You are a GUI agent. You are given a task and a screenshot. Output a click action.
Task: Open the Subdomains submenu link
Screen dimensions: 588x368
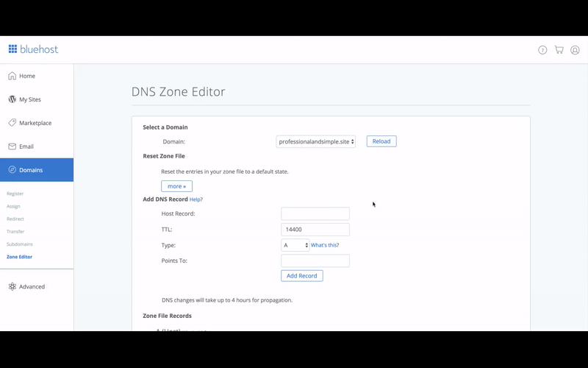click(20, 244)
